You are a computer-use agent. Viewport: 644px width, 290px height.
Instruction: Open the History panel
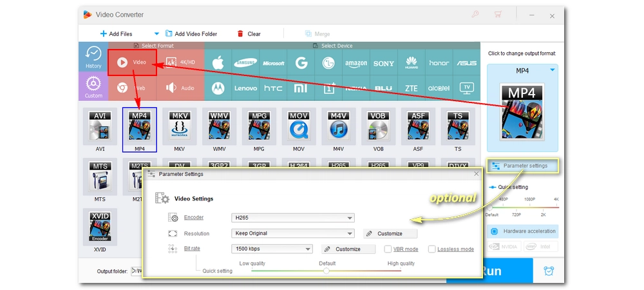point(93,57)
